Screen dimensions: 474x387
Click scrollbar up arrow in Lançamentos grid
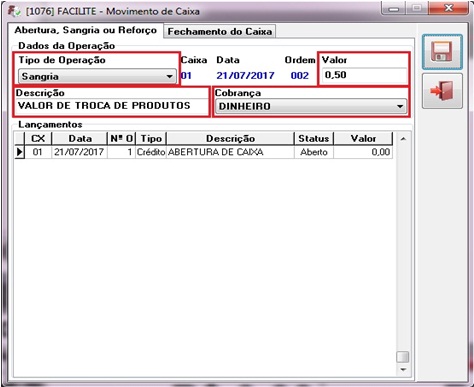pos(403,139)
